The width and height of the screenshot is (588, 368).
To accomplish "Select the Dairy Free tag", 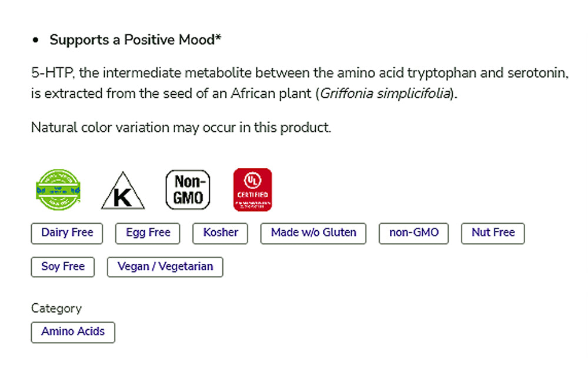I will (x=67, y=233).
